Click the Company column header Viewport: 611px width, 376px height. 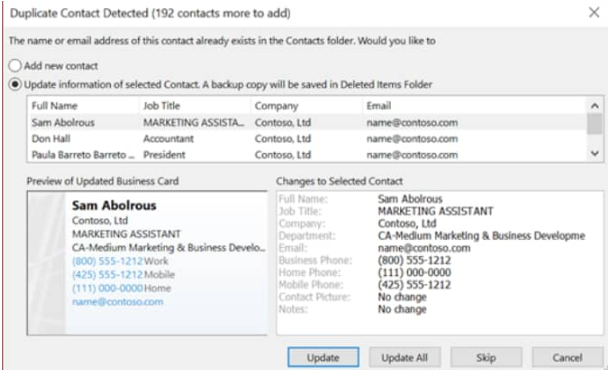tap(306, 106)
